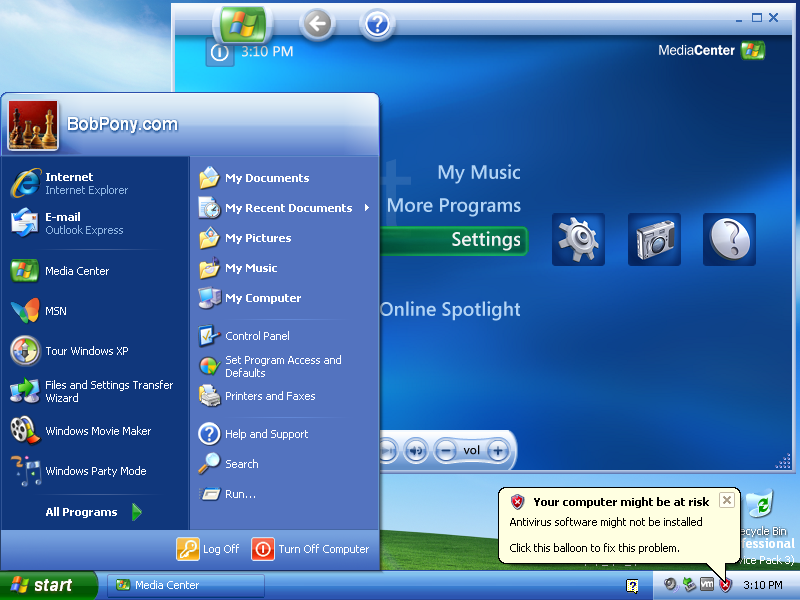This screenshot has height=600, width=800.
Task: Click the taskbar clock showing 3:10 PM
Action: click(x=763, y=585)
